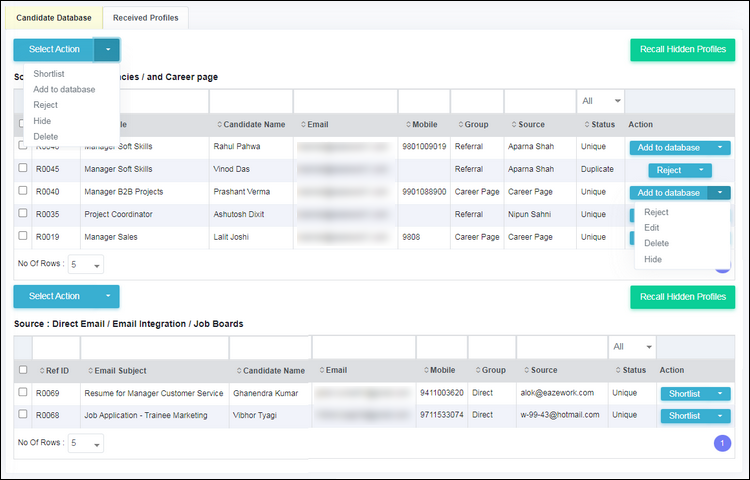Tick the checkbox for row R0019
750x480 pixels.
(x=22, y=235)
